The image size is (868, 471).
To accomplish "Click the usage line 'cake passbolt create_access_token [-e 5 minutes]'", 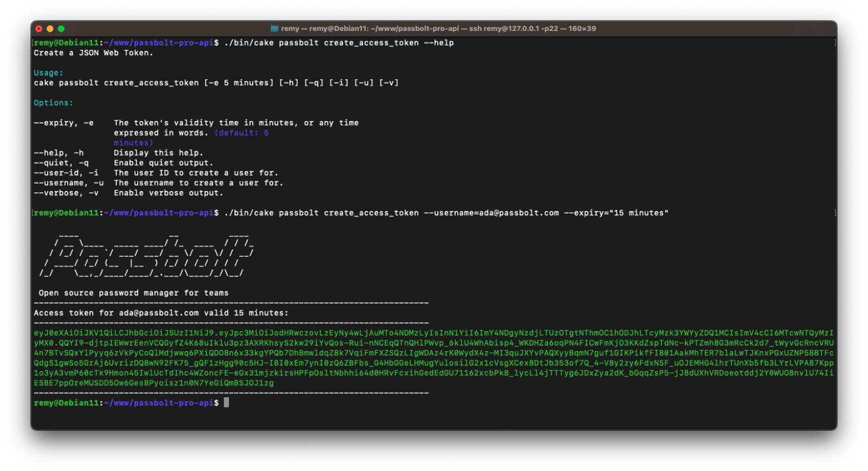I will pos(154,83).
